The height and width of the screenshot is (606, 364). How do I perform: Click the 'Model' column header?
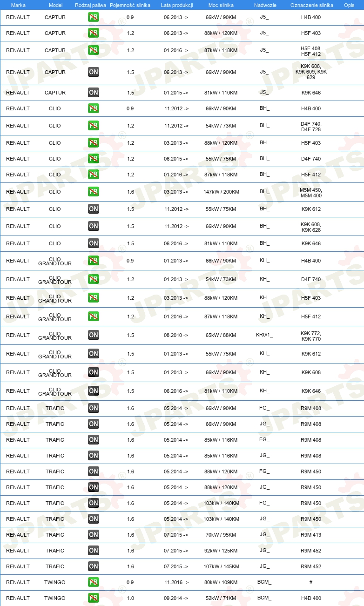(55, 5)
